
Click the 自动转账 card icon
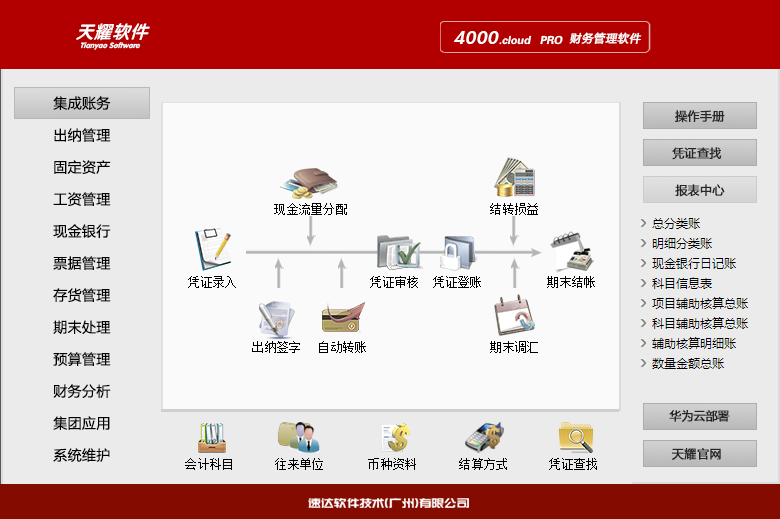coord(343,317)
